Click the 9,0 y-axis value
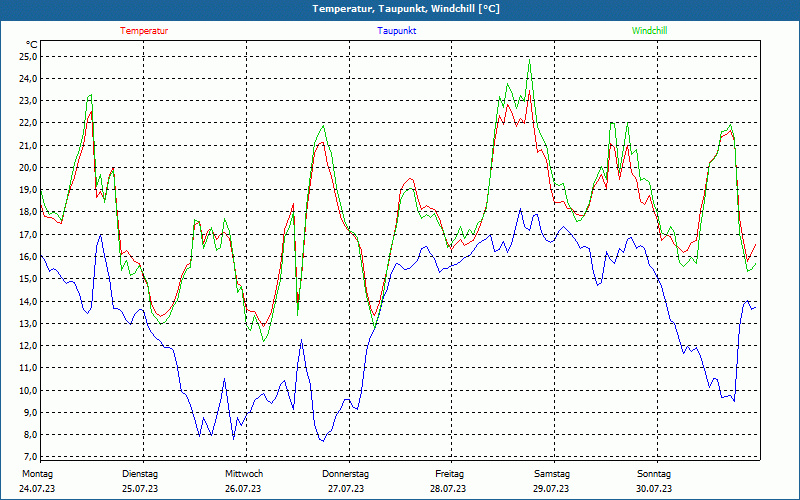Image resolution: width=800 pixels, height=500 pixels. tap(29, 413)
